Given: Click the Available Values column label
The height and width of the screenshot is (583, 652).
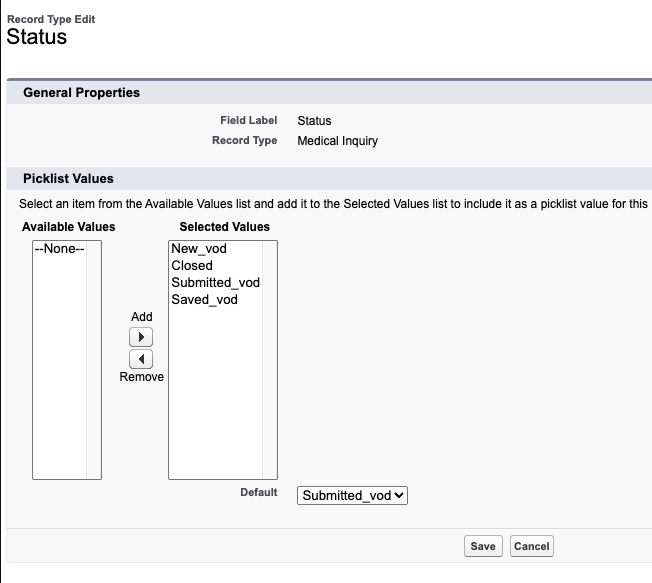Looking at the screenshot, I should [69, 227].
